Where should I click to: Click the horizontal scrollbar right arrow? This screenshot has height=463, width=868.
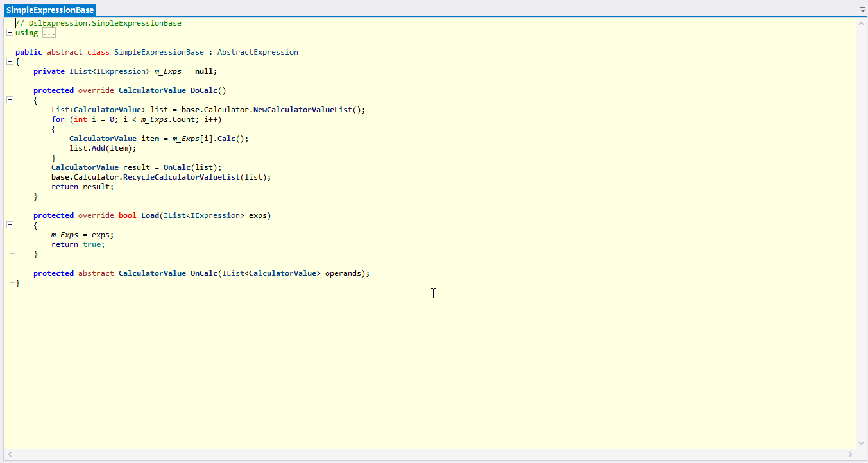coord(851,454)
